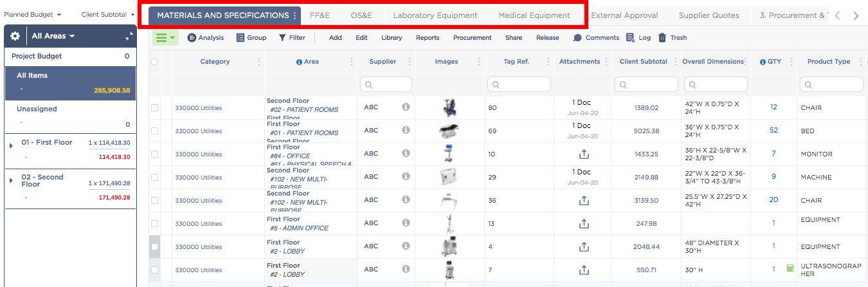This screenshot has width=868, height=287.
Task: Tick the select-all checkbox in the table header
Action: point(154,62)
